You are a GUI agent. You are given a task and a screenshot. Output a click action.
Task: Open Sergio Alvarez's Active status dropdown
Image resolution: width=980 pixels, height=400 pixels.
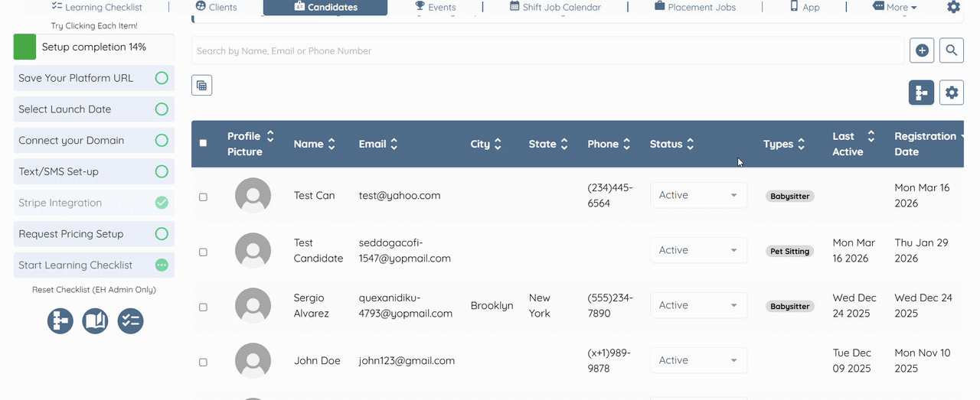[698, 305]
